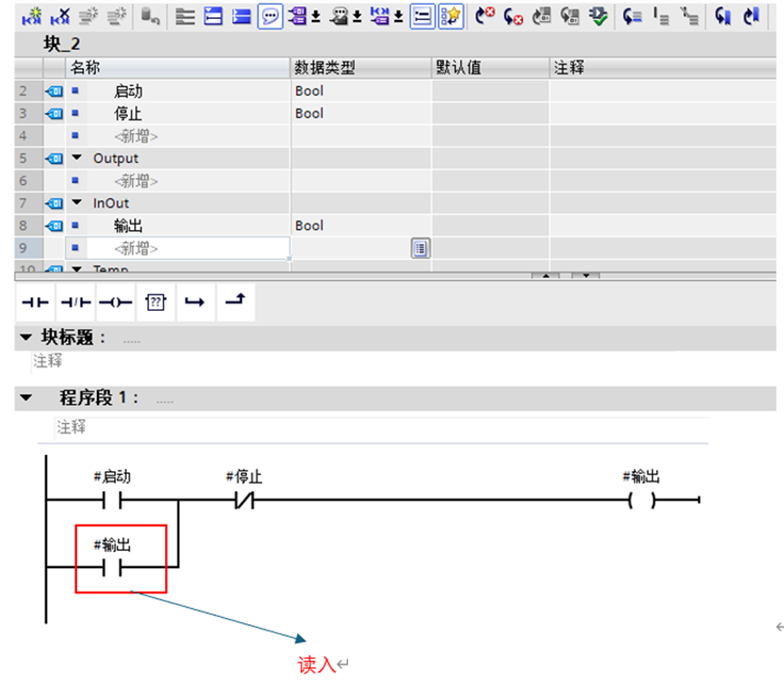The image size is (784, 684).
Task: Click <新增> placeholder in row 4
Action: (136, 136)
